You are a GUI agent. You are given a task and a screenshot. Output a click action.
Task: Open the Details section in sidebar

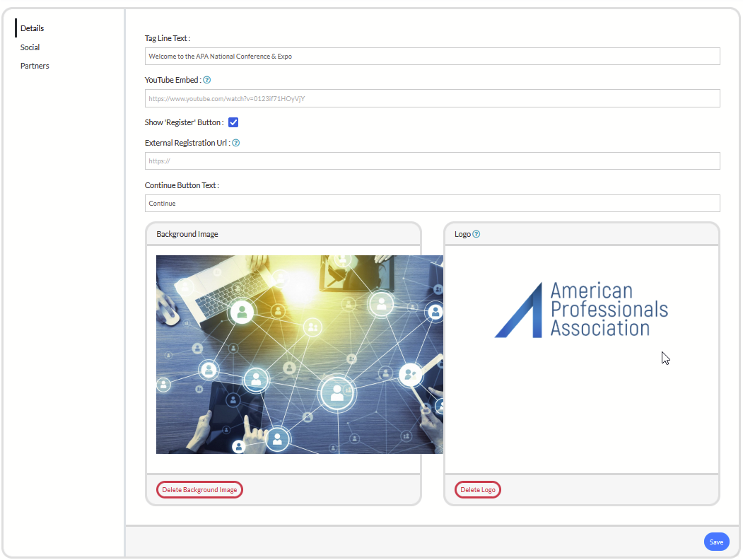pyautogui.click(x=33, y=28)
